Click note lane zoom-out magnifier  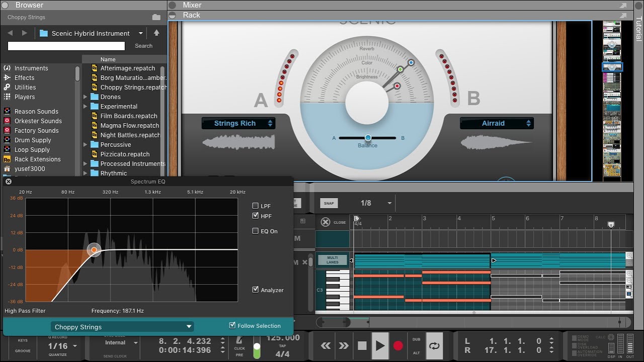coord(629,281)
